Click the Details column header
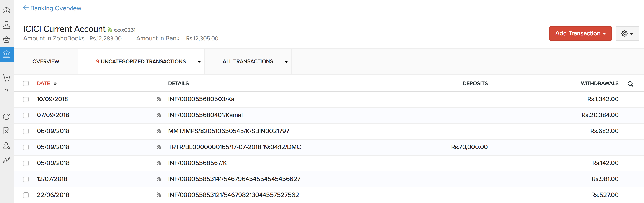The height and width of the screenshot is (203, 644). click(178, 84)
